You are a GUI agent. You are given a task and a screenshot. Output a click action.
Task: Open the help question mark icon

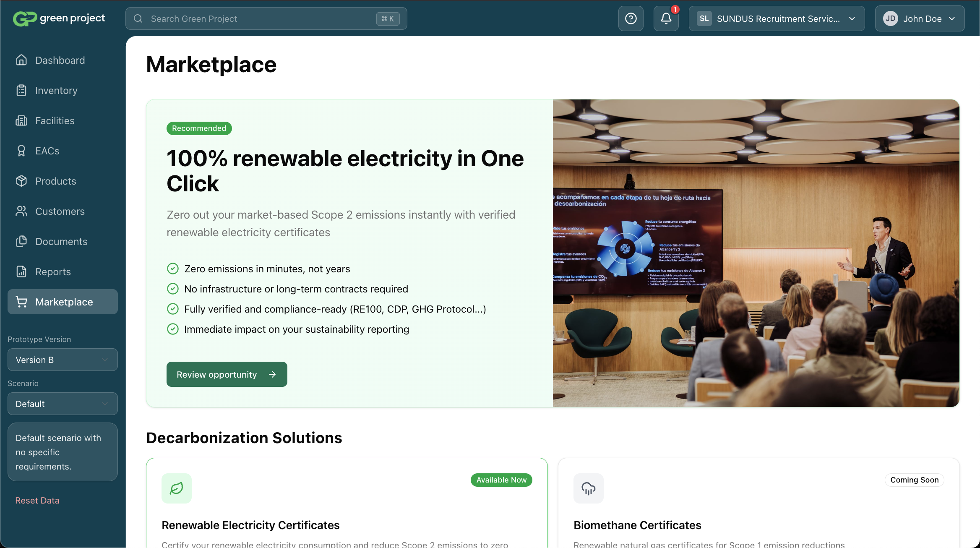tap(631, 18)
